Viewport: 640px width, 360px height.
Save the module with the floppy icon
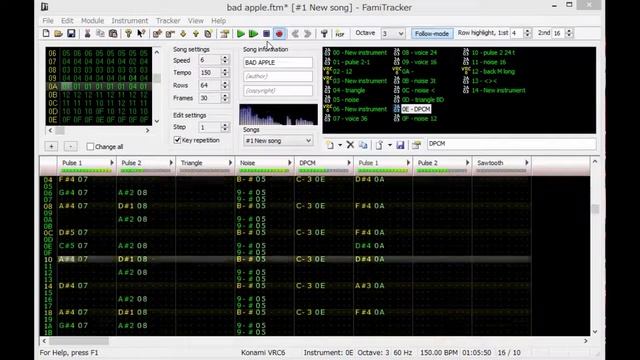click(71, 33)
